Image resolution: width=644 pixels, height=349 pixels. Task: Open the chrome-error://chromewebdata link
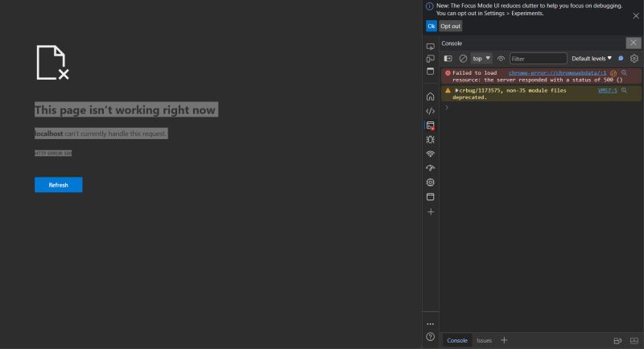[557, 72]
